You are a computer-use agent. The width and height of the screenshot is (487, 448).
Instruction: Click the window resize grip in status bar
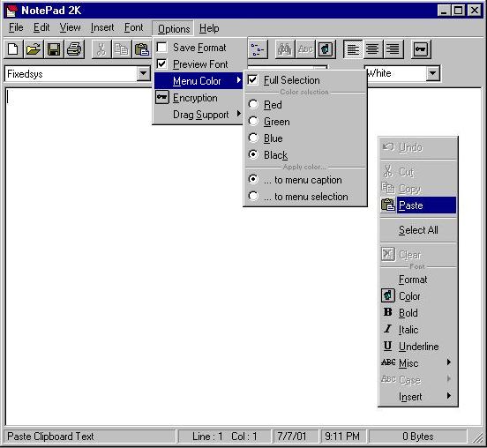476,437
